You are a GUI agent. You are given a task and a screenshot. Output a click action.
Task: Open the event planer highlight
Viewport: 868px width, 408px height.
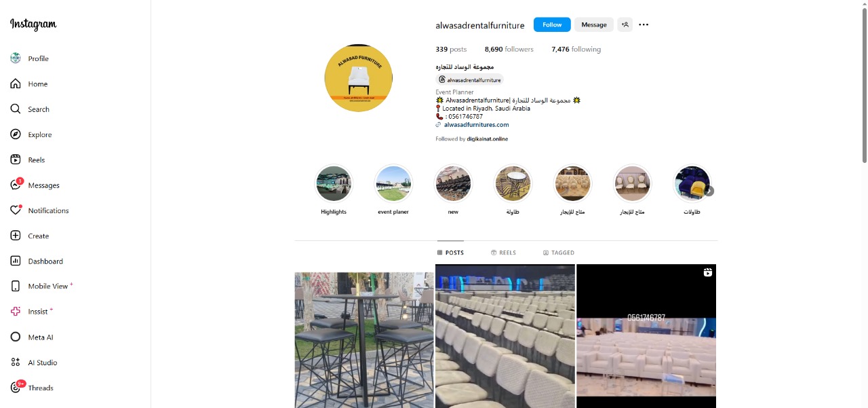point(393,184)
